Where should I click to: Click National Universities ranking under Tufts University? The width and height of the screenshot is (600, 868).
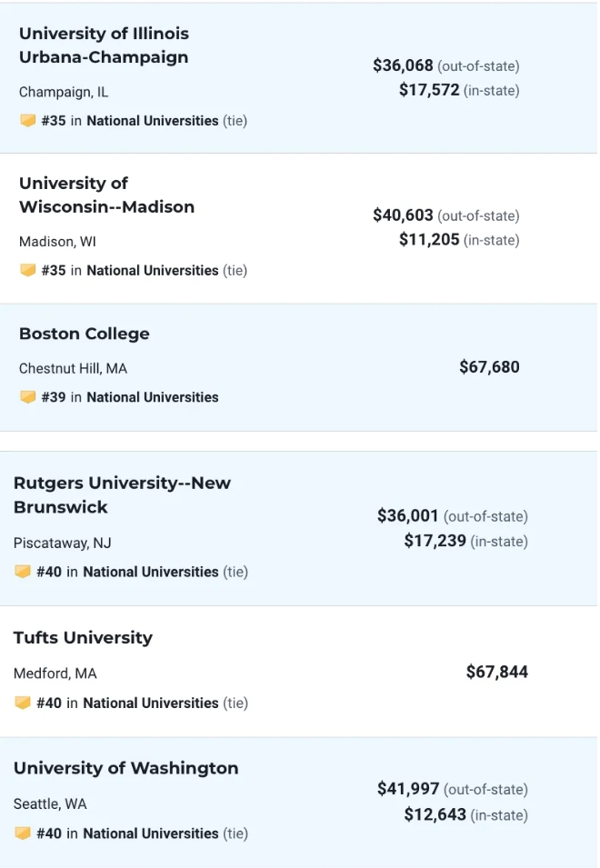150,703
